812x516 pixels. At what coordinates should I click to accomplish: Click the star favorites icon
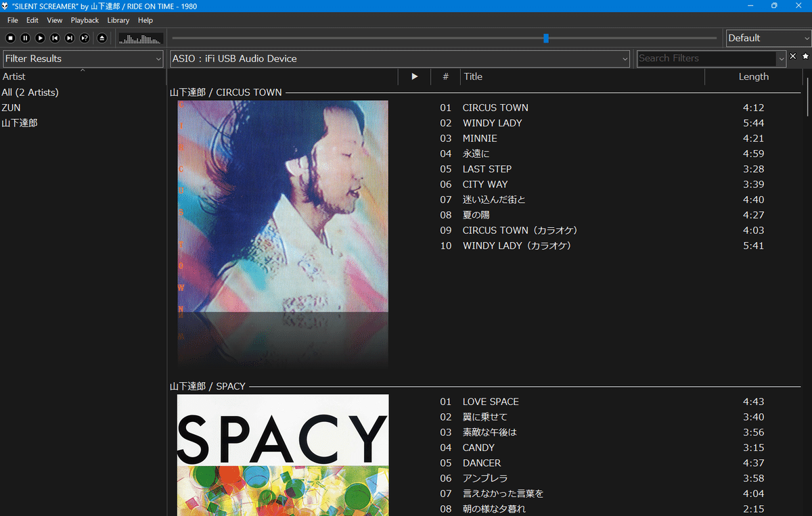[805, 57]
